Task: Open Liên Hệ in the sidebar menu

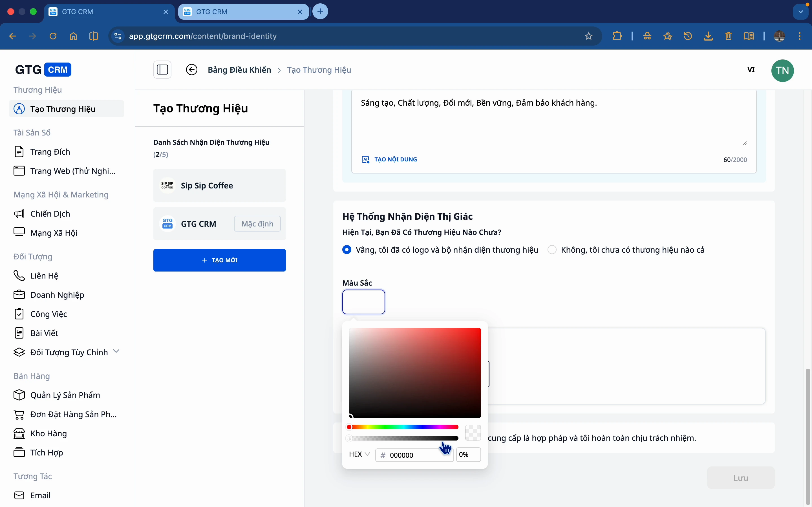Action: pyautogui.click(x=44, y=276)
